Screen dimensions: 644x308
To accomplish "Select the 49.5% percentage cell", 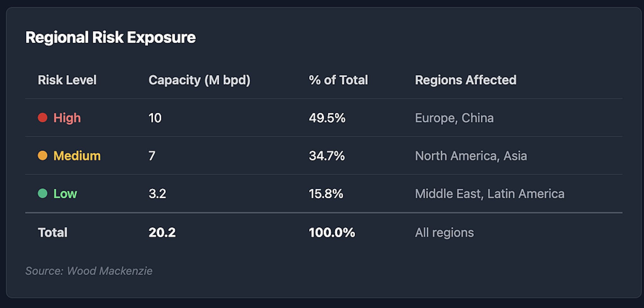I will coord(327,118).
